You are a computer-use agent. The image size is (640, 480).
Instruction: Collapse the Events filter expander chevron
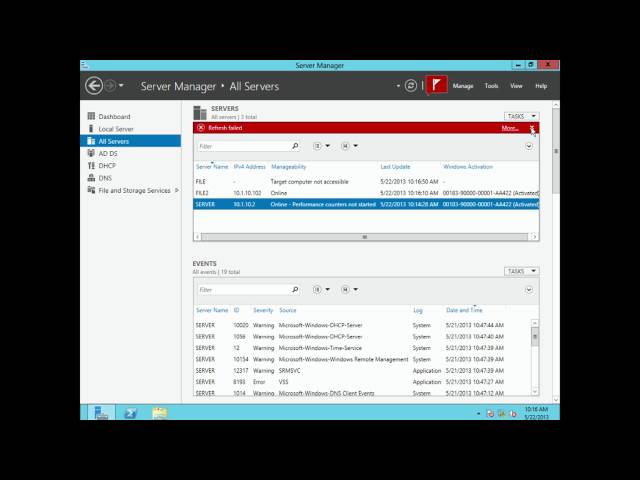529,290
